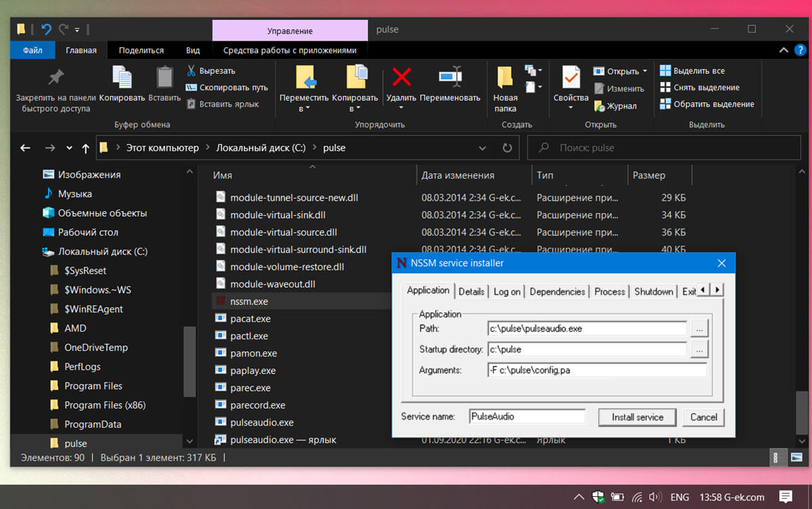
Task: Open the Process tab in NSSM
Action: tap(610, 292)
